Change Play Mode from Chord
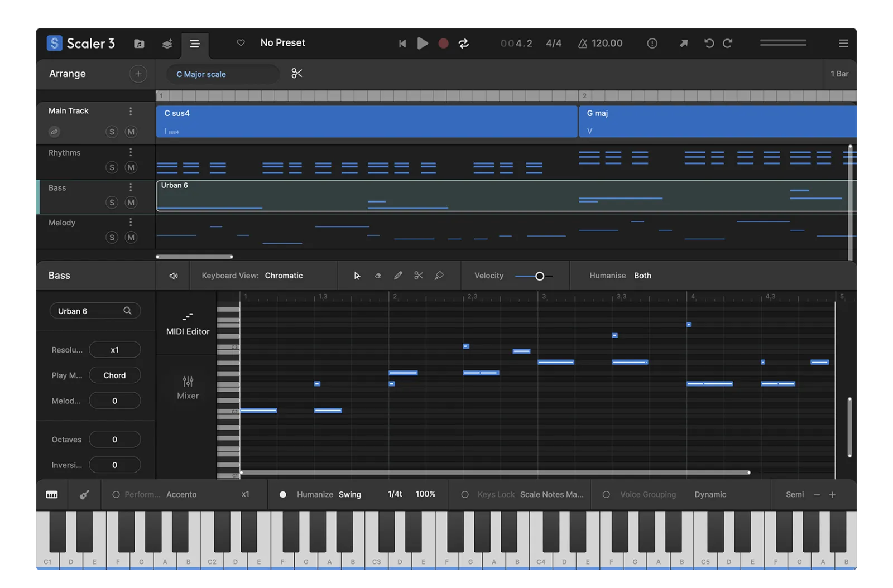 (x=114, y=375)
